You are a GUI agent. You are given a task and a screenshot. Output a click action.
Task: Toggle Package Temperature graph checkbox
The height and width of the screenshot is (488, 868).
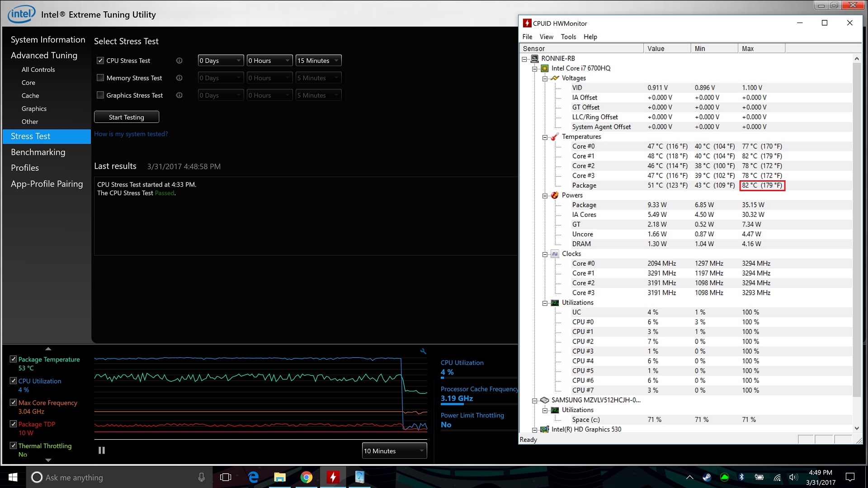[13, 359]
